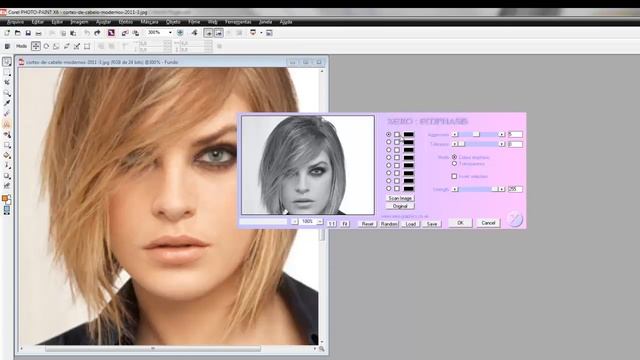Viewport: 640px width, 360px height.
Task: Click the greyscale preview image in dialog
Action: coord(308,165)
